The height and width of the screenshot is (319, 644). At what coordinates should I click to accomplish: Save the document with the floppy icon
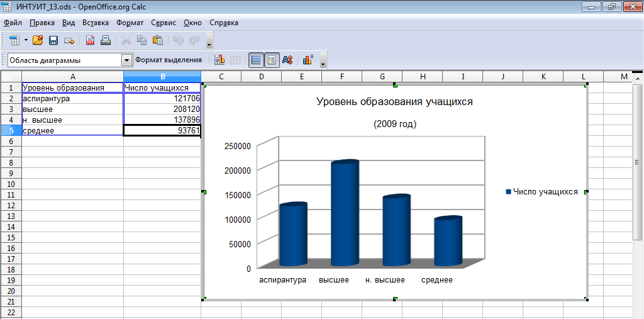click(53, 40)
